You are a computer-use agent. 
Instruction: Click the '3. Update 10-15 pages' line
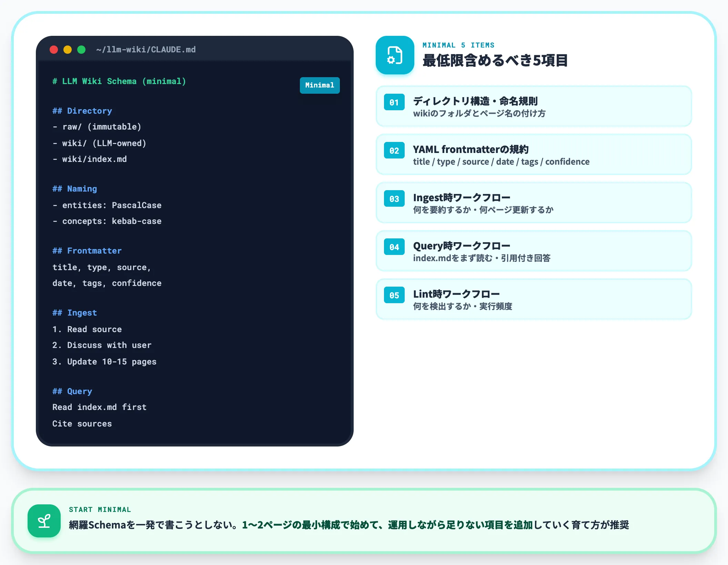[x=104, y=362]
